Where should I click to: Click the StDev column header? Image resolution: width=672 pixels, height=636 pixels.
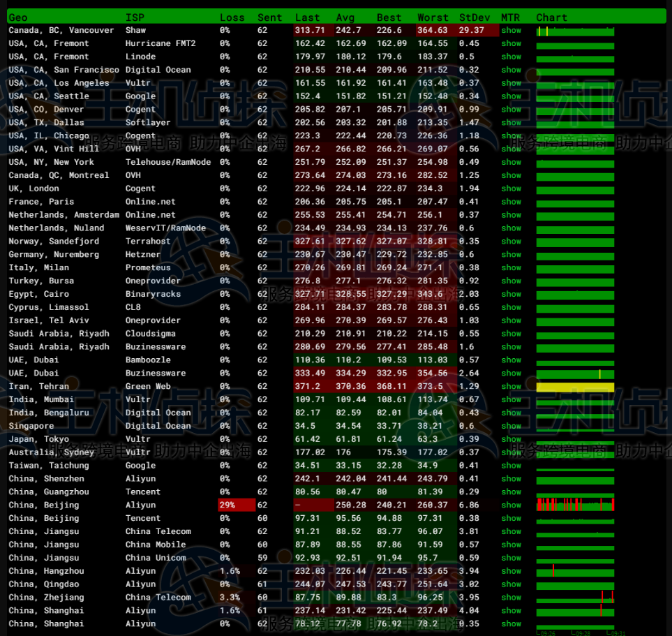[x=474, y=17]
